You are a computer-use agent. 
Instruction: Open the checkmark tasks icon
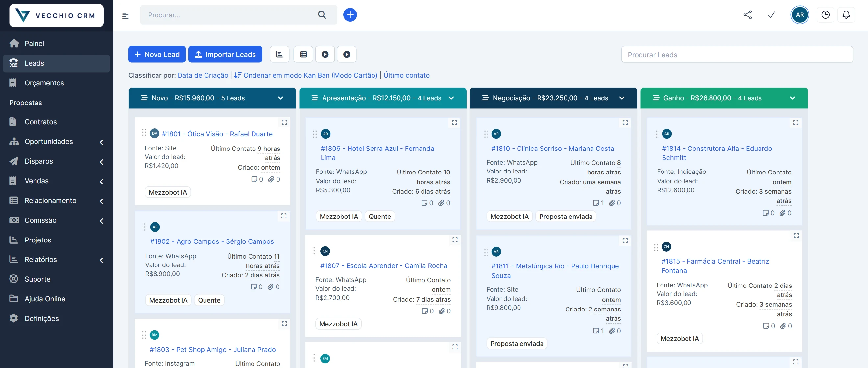(x=771, y=15)
